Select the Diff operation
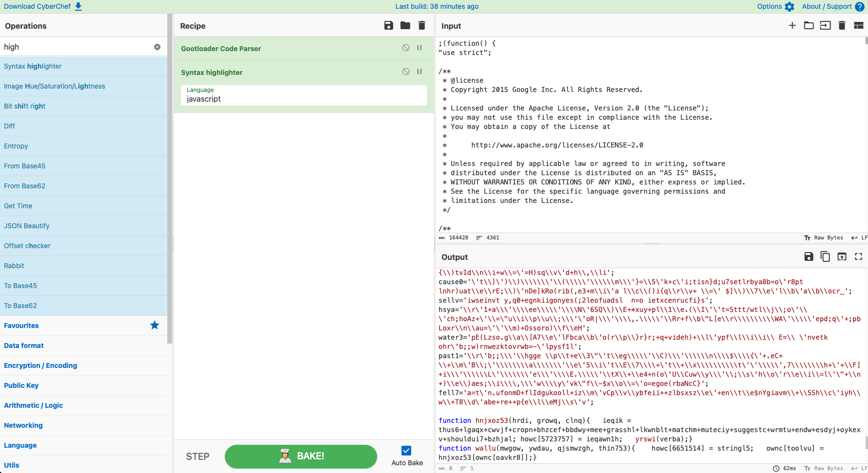This screenshot has height=473, width=868. pyautogui.click(x=84, y=126)
